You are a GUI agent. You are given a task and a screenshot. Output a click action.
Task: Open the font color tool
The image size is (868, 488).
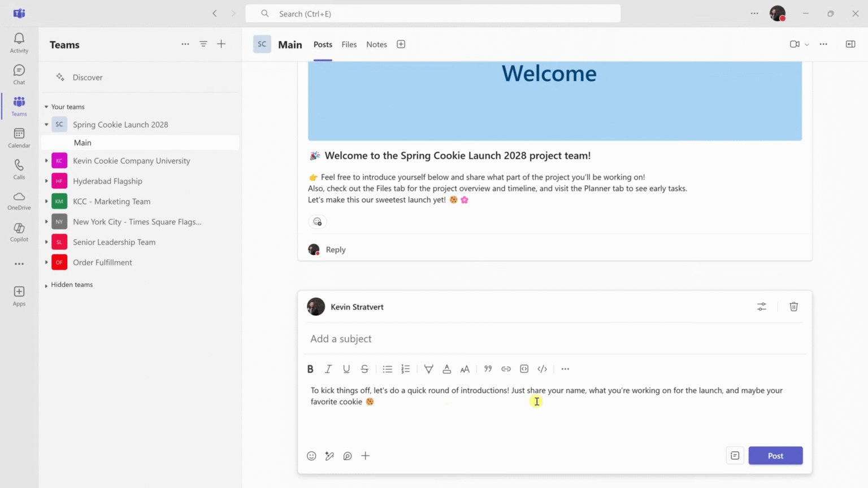tap(447, 369)
